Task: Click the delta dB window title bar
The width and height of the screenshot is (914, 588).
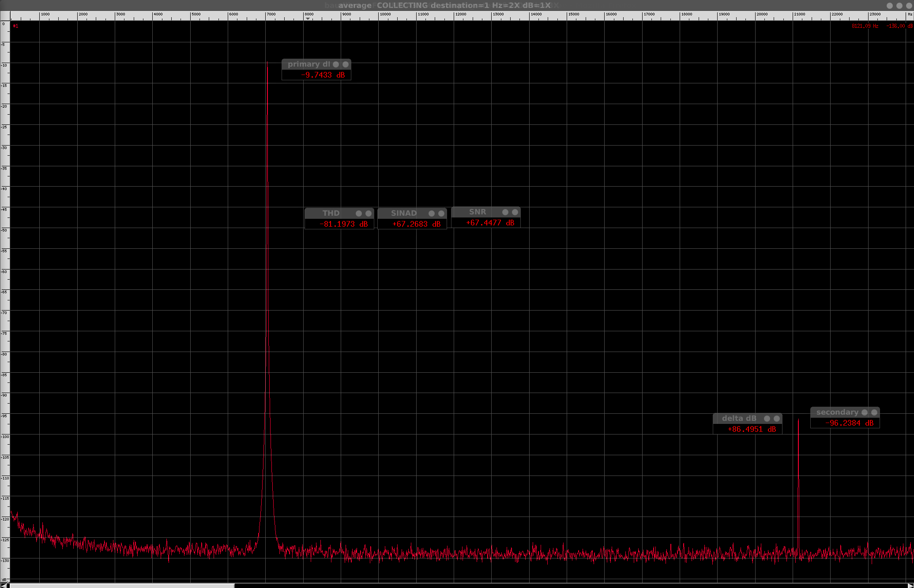Action: pyautogui.click(x=739, y=419)
